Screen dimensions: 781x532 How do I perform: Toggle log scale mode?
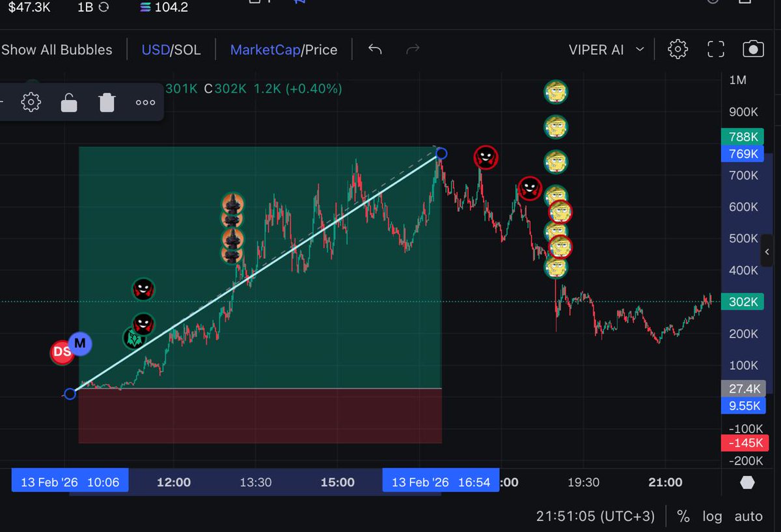tap(712, 516)
